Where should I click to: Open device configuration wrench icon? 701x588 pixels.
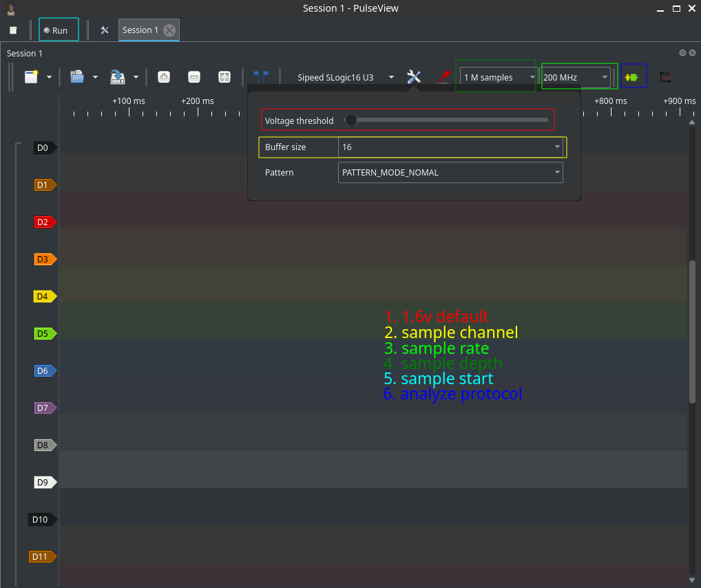tap(414, 77)
